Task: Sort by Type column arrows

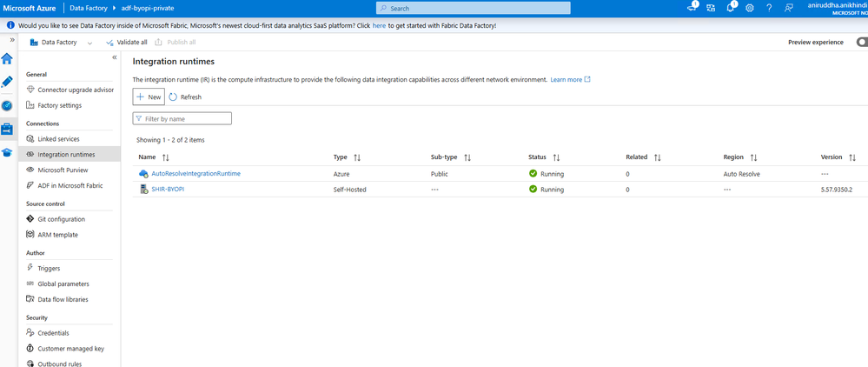Action: point(357,157)
